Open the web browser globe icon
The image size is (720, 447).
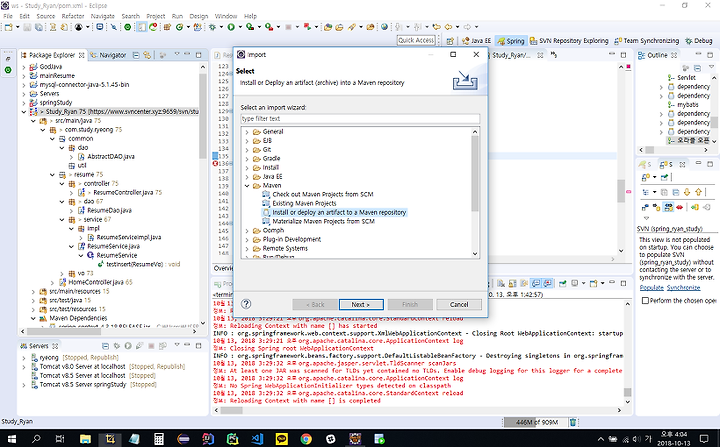click(x=384, y=27)
